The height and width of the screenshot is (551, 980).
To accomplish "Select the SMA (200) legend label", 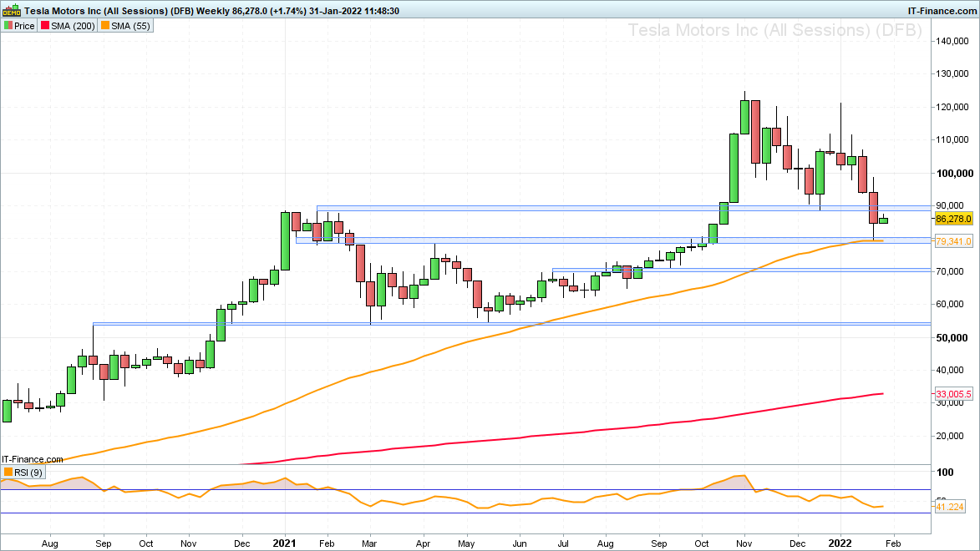I will click(74, 26).
